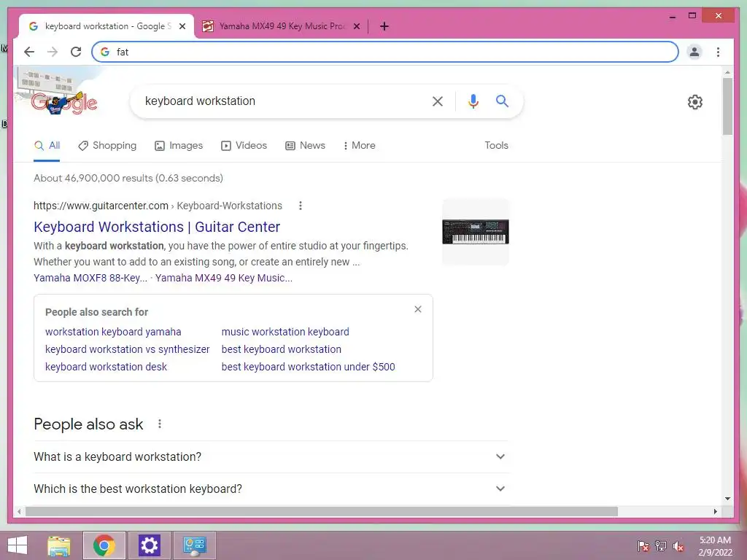Switch to Images results
The image size is (747, 560).
click(x=179, y=146)
